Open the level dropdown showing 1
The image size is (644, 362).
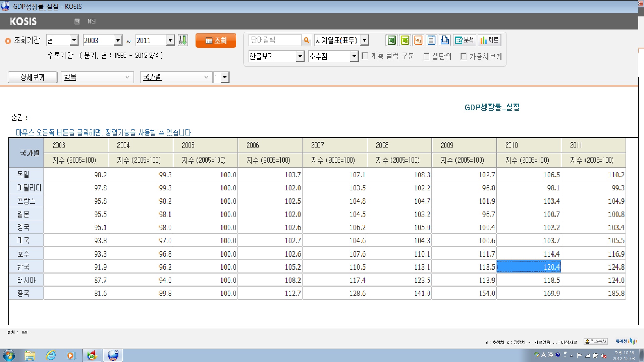(x=221, y=77)
